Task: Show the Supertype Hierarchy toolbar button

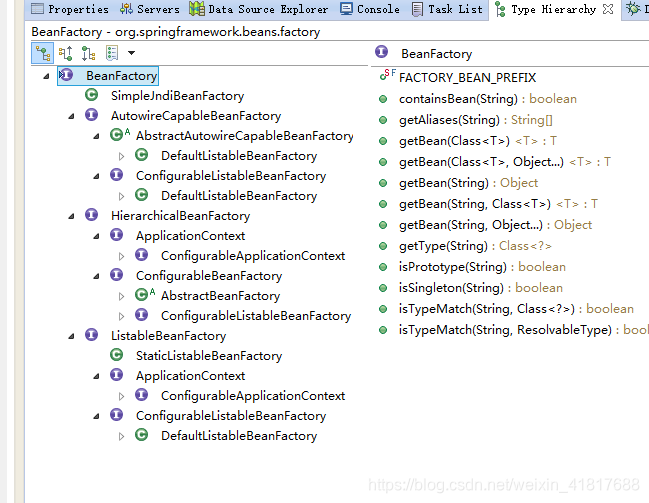Action: point(65,53)
